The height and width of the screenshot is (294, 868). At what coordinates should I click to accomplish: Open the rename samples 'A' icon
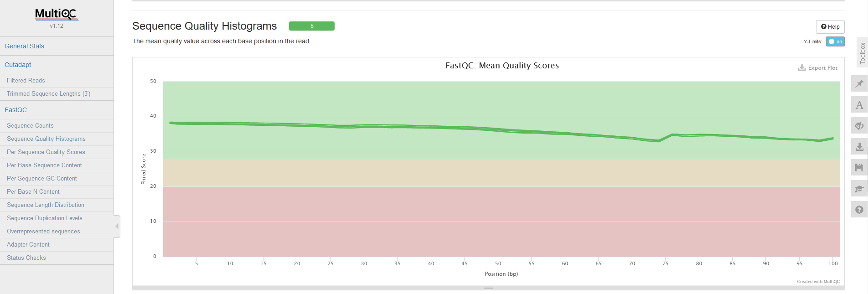859,105
